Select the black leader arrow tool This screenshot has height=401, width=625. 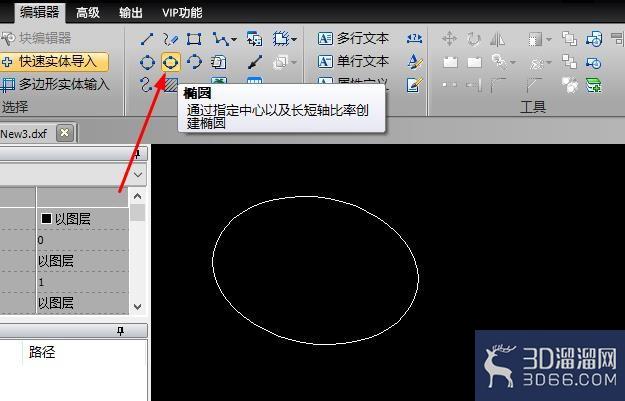[255, 62]
